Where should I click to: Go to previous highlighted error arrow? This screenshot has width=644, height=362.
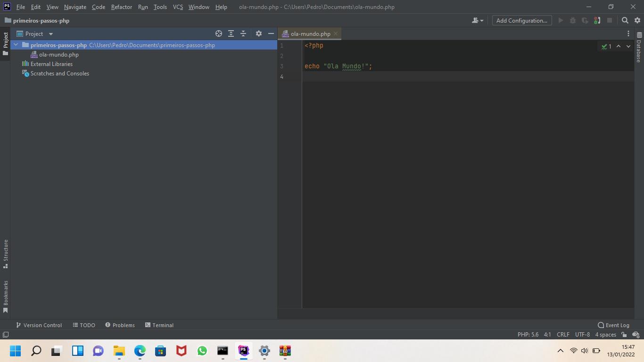619,46
